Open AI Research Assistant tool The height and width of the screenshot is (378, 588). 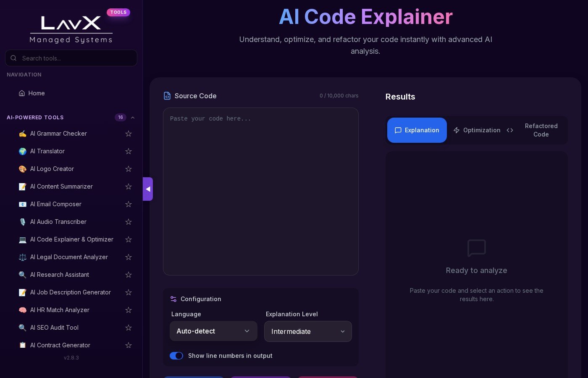click(x=60, y=275)
